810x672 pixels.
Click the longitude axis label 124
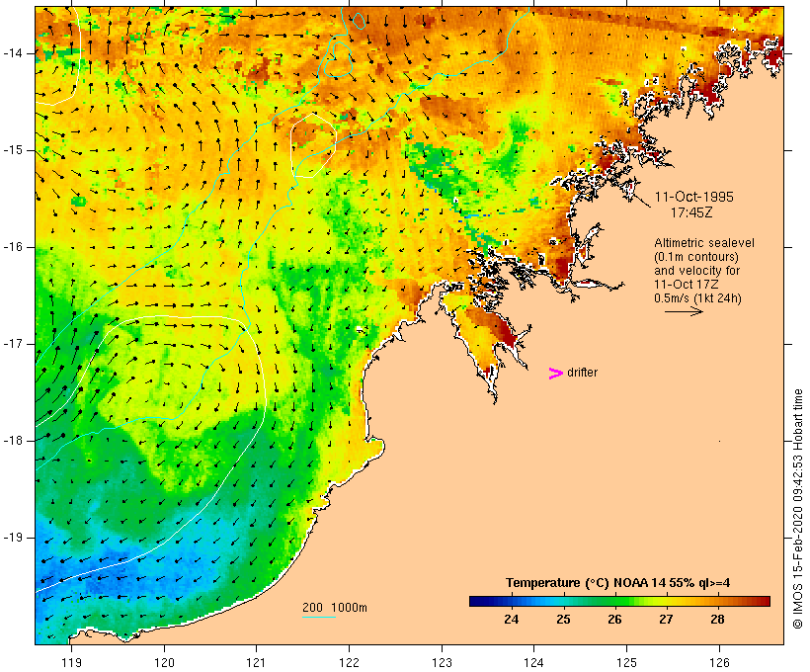point(534,662)
